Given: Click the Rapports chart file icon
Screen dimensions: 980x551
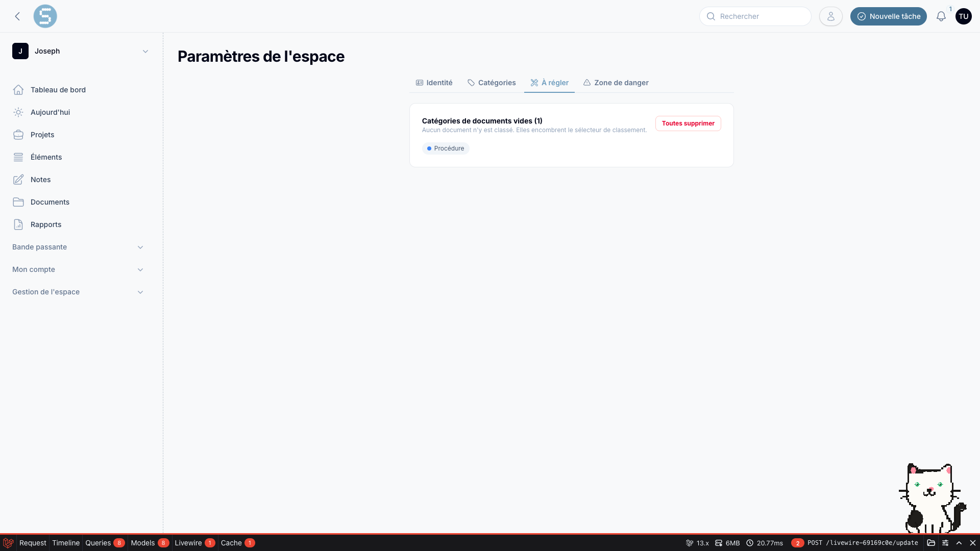Looking at the screenshot, I should coord(18,224).
